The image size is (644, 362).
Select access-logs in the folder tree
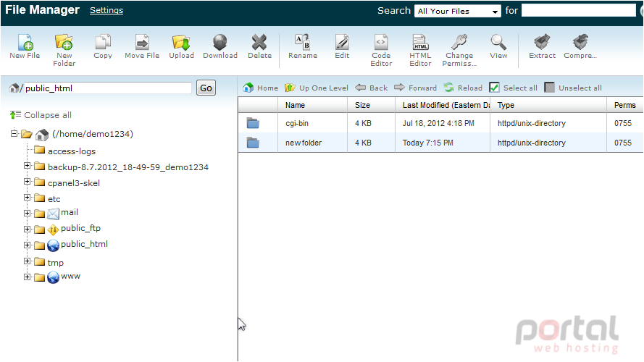click(x=72, y=151)
